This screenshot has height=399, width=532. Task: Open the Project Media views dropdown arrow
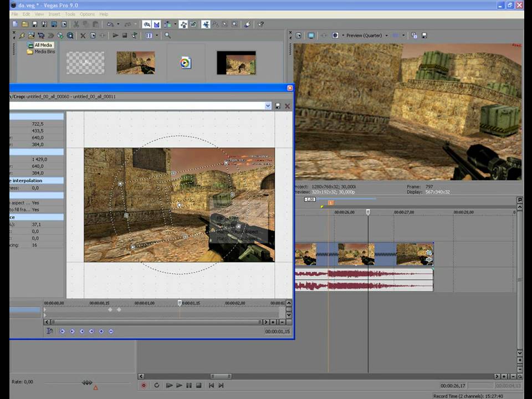157,35
